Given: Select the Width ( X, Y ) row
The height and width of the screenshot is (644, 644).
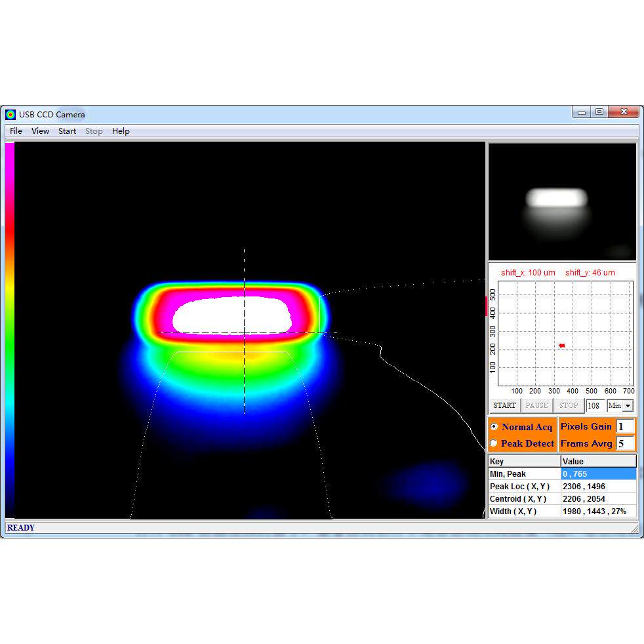Looking at the screenshot, I should [562, 512].
